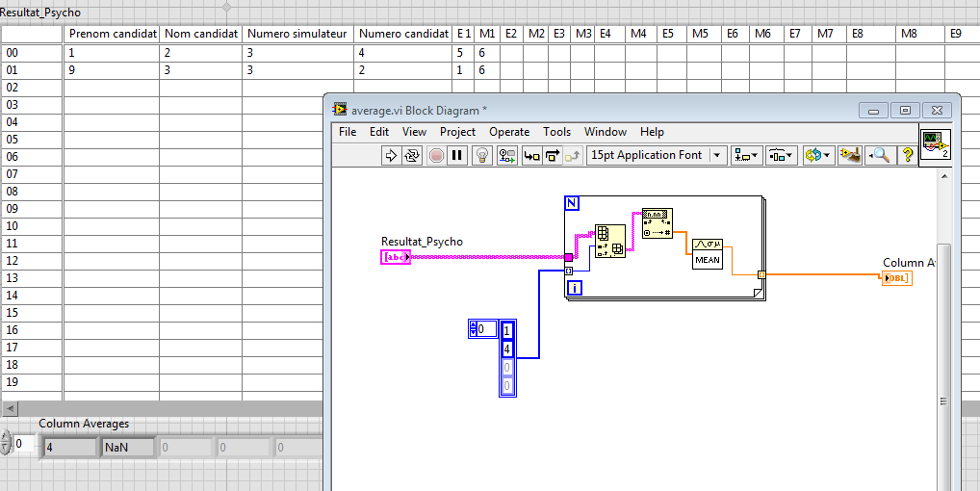Expand the Distribute Objects dropdown

(x=781, y=155)
